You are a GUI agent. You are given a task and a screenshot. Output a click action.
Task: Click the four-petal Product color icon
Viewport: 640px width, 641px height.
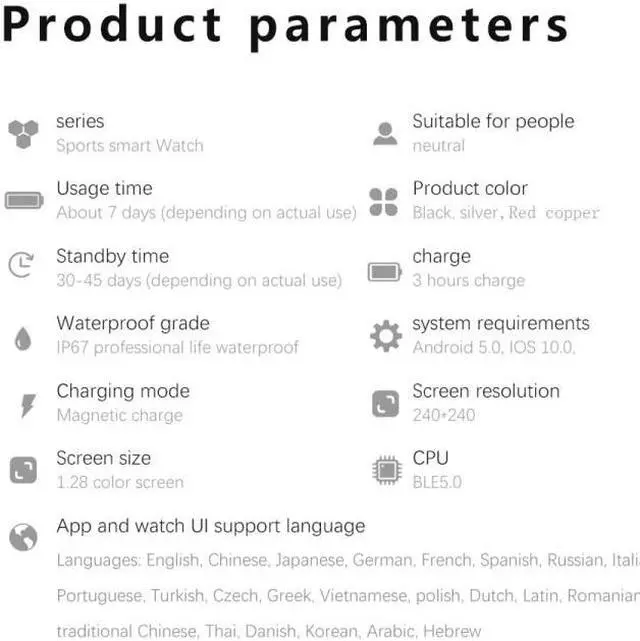click(384, 201)
